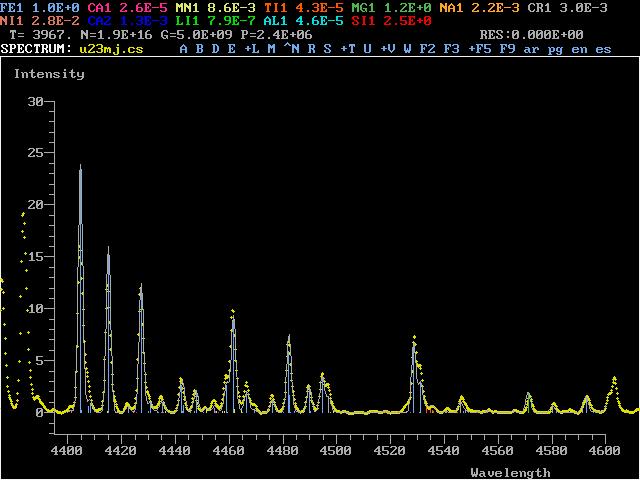Select the CA1 element label
The height and width of the screenshot is (480, 640).
[x=100, y=7]
